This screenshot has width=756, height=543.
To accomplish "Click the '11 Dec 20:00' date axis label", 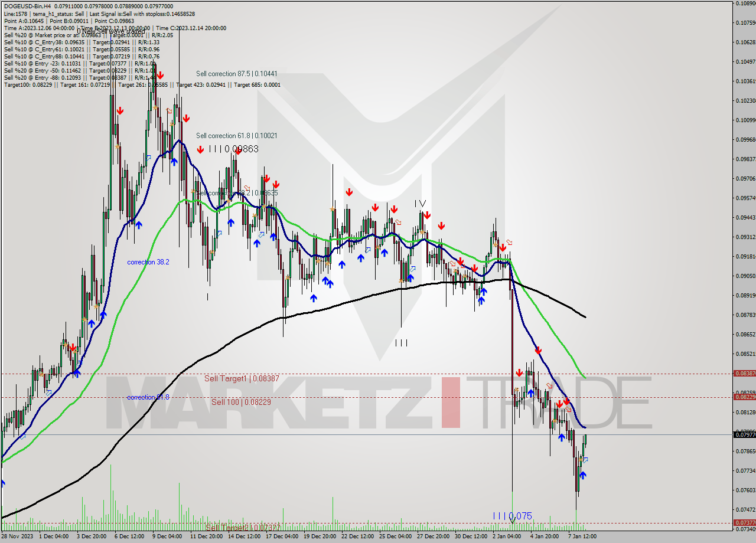I will coord(206,537).
